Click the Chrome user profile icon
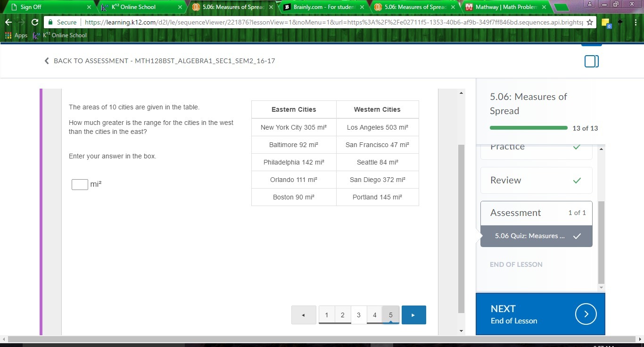Screen dimensions: 644x347 (x=590, y=4)
